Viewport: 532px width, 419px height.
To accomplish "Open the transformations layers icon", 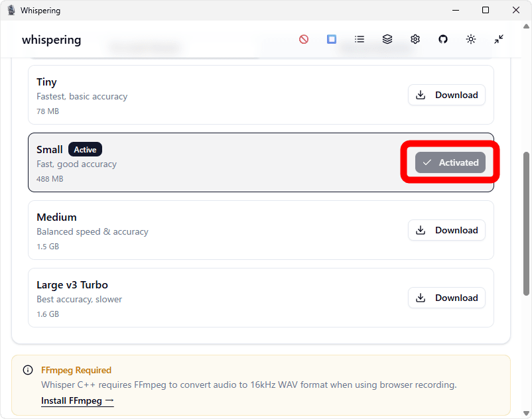I will 387,39.
